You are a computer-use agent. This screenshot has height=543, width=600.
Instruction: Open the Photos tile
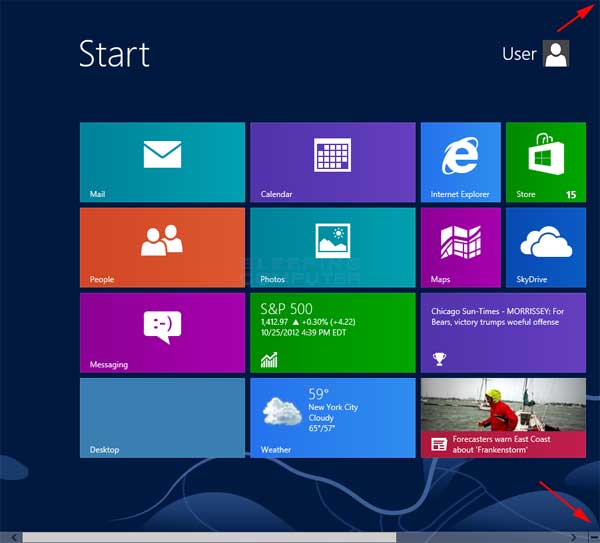tap(333, 248)
